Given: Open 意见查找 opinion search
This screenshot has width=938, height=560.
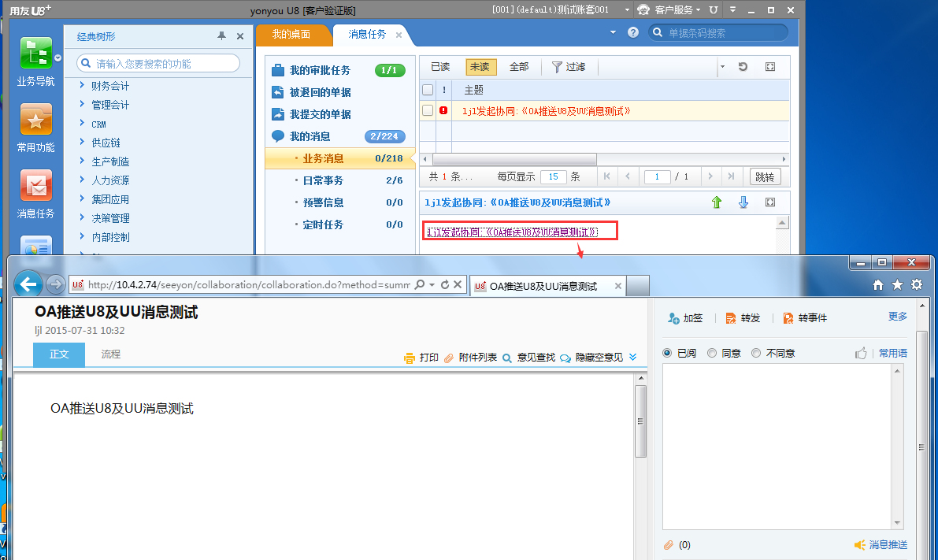Looking at the screenshot, I should pos(528,357).
